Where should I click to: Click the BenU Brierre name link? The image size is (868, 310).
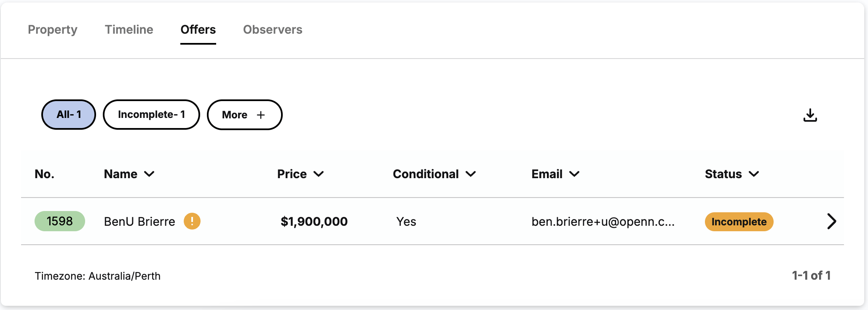tap(139, 221)
